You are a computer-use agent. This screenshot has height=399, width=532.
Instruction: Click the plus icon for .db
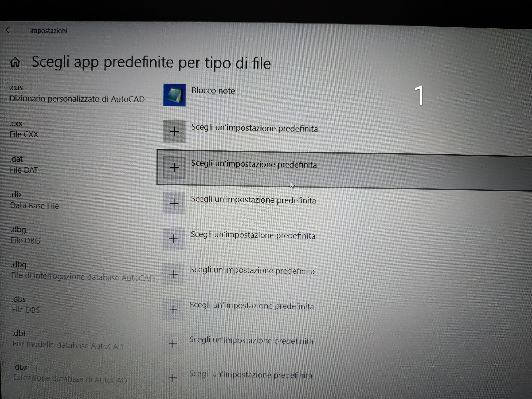coord(174,203)
